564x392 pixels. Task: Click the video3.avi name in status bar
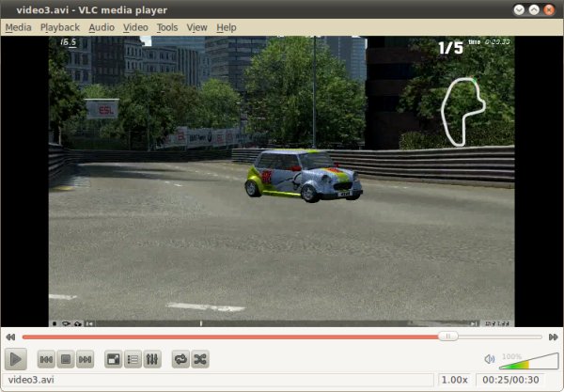coord(31,380)
